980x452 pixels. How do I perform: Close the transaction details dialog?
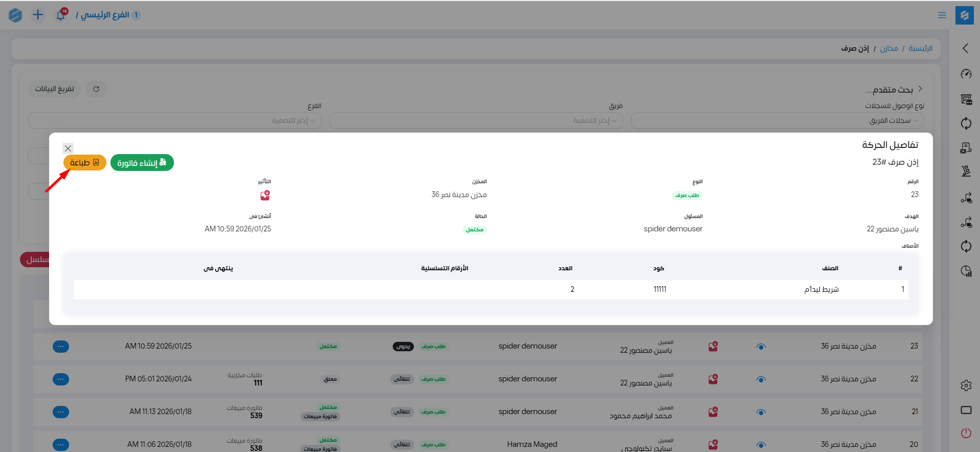pos(68,148)
